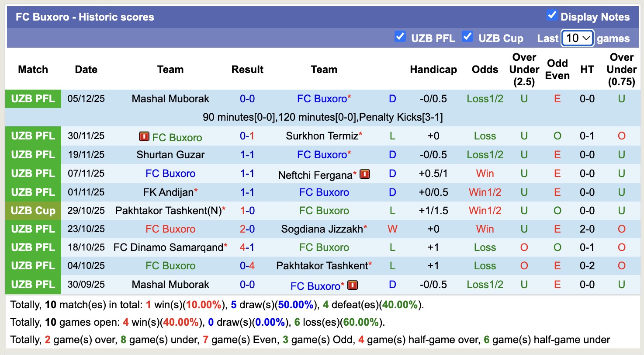Screen dimensions: 644x355
Task: Click the UZB Cup match label on 29/10/25
Action: click(x=33, y=211)
